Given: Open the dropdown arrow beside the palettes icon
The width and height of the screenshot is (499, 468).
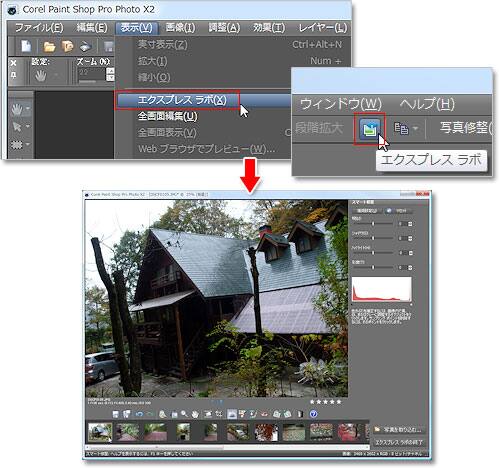Looking at the screenshot, I should 415,128.
